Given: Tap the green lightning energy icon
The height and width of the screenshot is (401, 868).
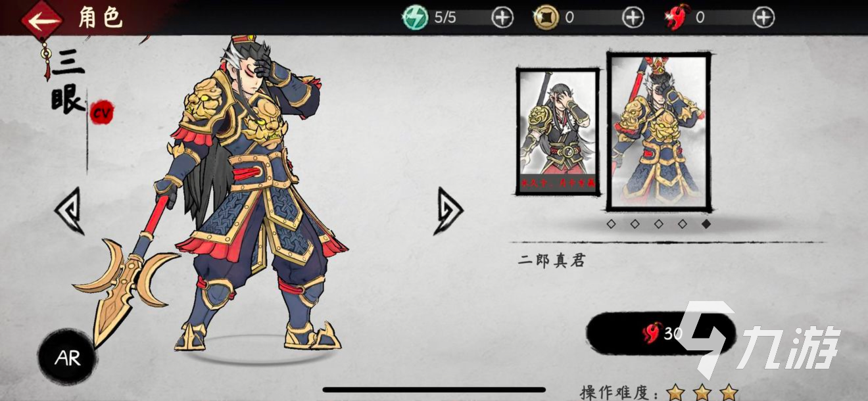Looking at the screenshot, I should (x=415, y=18).
